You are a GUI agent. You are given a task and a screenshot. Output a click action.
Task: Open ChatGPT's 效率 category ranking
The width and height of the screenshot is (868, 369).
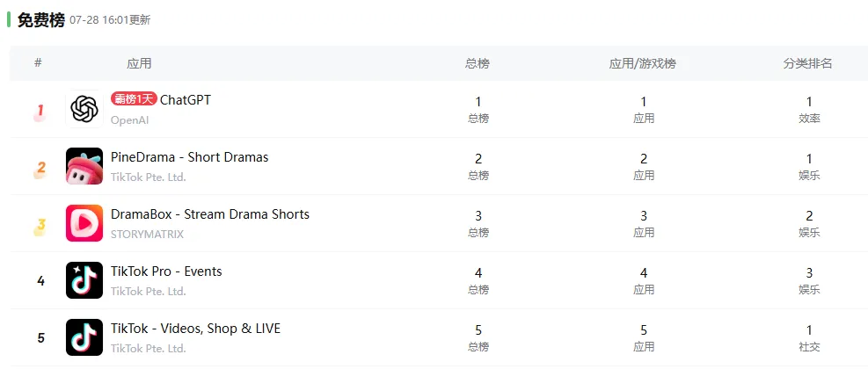click(809, 119)
